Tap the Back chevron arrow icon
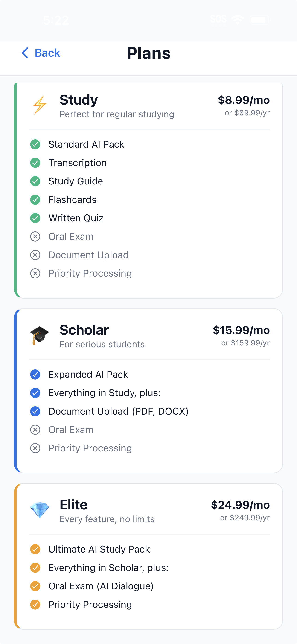Image resolution: width=297 pixels, height=644 pixels. tap(25, 53)
